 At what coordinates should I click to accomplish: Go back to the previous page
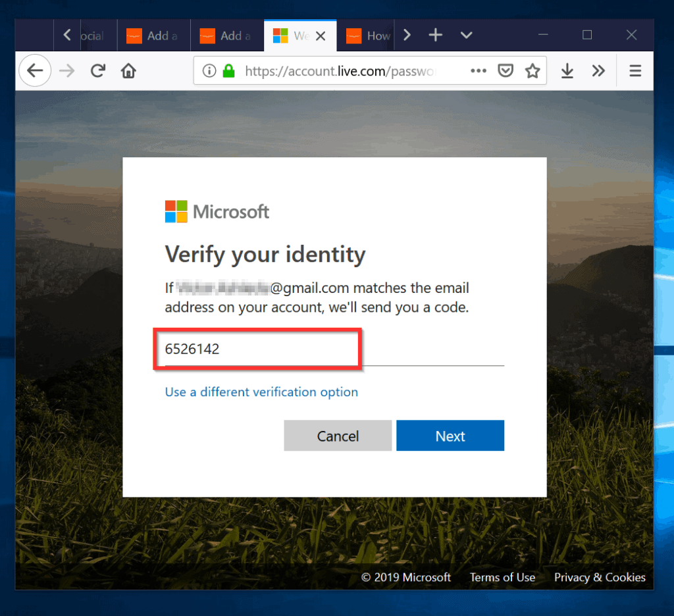(36, 70)
